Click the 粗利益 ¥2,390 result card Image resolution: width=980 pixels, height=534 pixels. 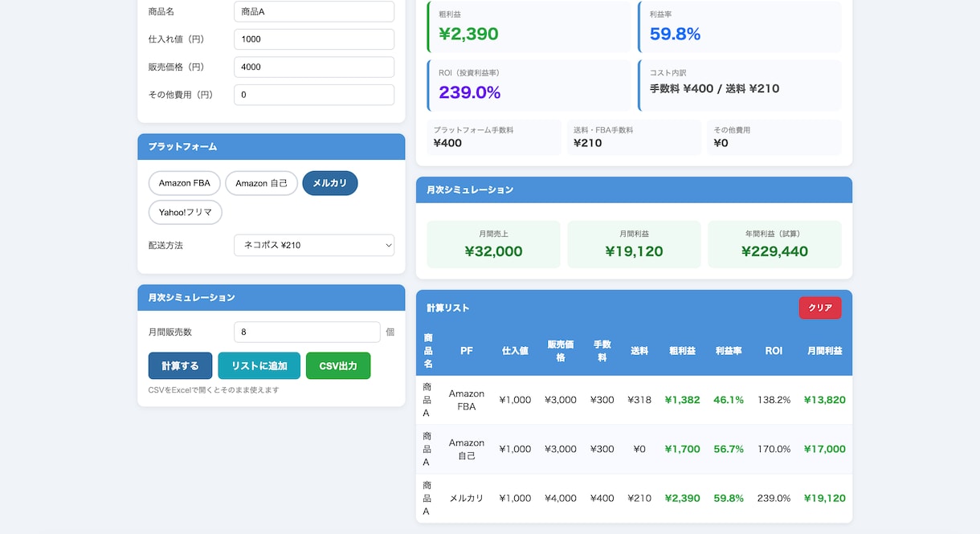pos(529,26)
